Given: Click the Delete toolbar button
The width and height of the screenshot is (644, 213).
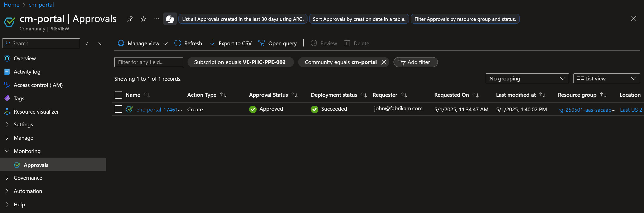Looking at the screenshot, I should [357, 43].
